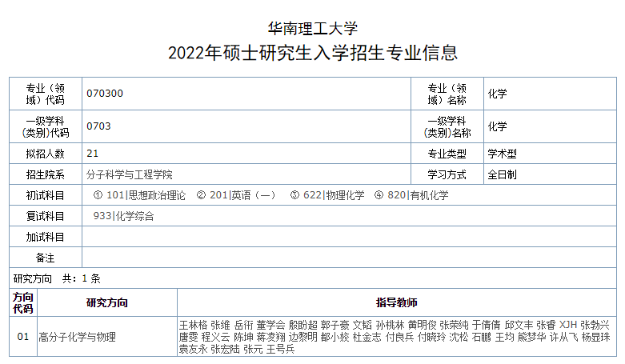Click the heading 2022年硕士研究生入学招生专业信息
The image size is (625, 364).
click(x=312, y=53)
